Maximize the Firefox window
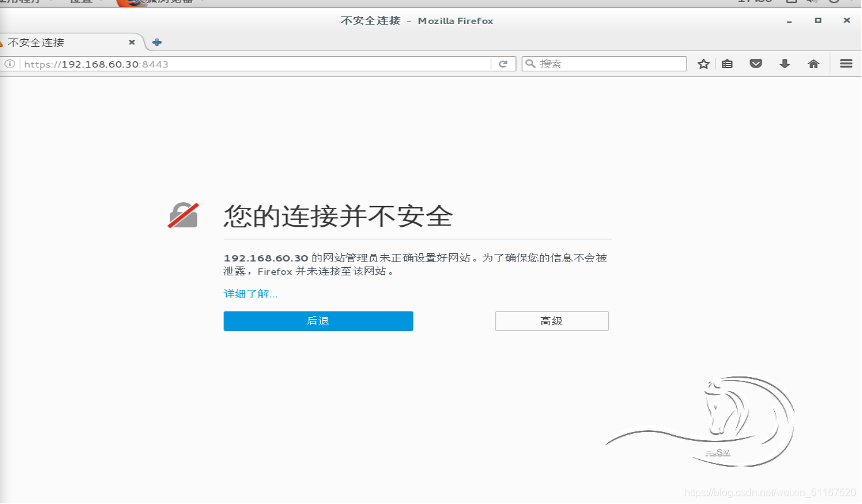 point(818,21)
